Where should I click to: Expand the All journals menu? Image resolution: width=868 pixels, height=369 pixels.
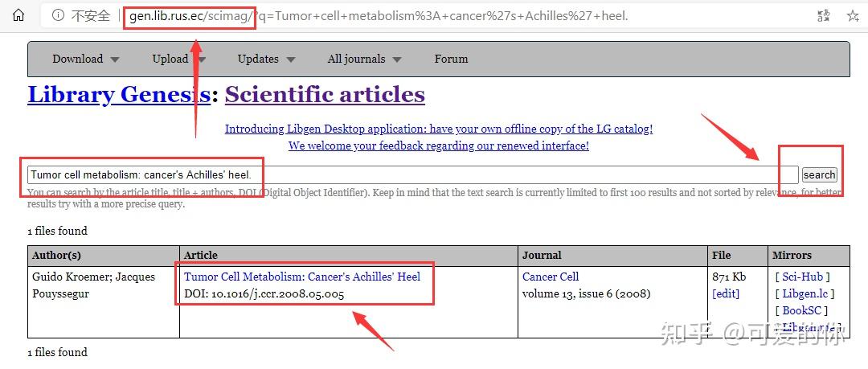(x=364, y=59)
